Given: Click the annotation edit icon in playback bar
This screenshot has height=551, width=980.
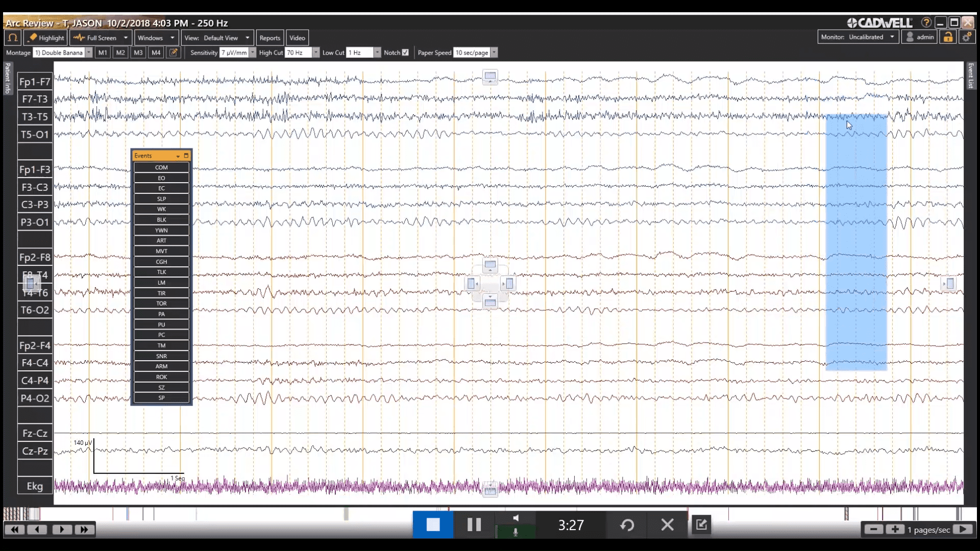Looking at the screenshot, I should [x=701, y=524].
